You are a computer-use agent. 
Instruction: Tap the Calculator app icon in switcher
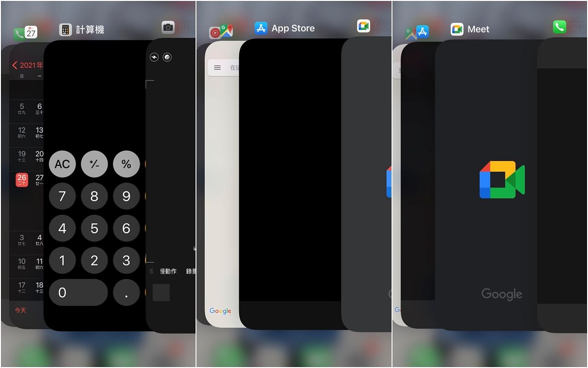(x=65, y=29)
